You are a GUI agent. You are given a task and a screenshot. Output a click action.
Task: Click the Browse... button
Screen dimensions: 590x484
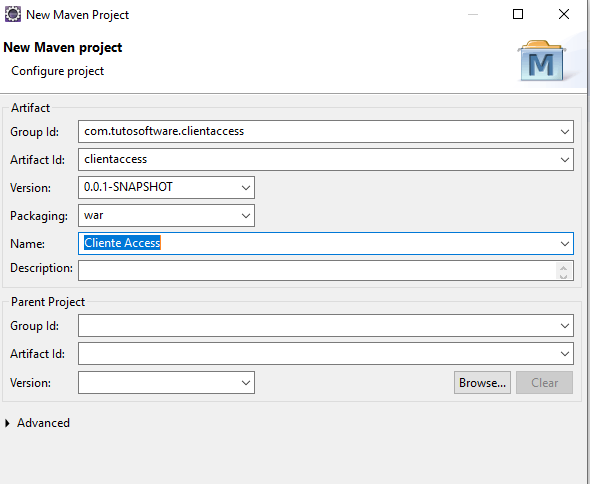click(x=482, y=383)
